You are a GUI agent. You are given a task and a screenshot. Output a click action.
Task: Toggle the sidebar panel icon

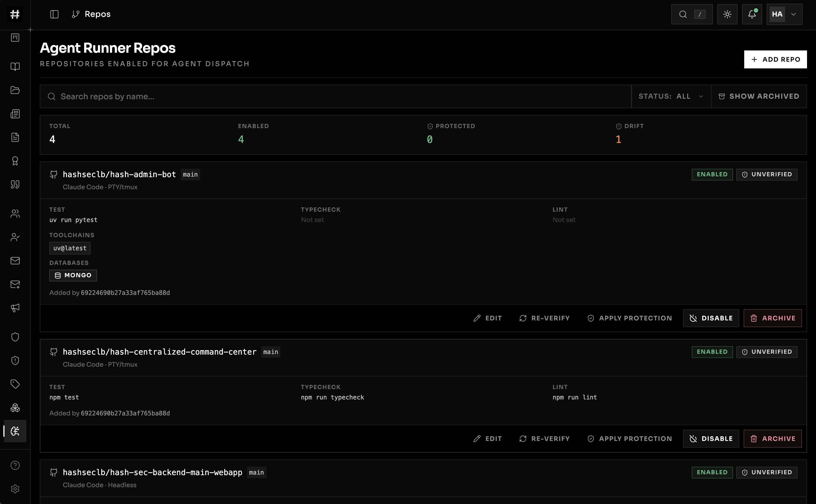54,14
